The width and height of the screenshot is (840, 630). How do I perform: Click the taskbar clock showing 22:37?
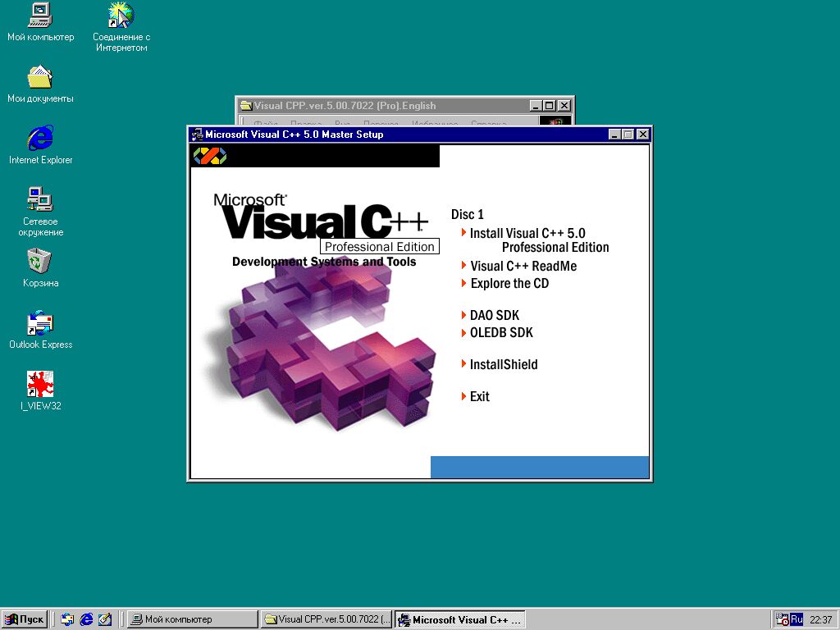point(820,620)
